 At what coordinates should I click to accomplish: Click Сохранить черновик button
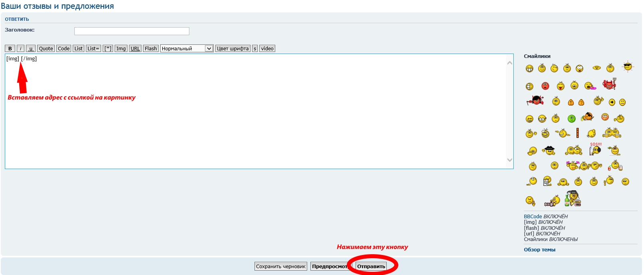[280, 266]
